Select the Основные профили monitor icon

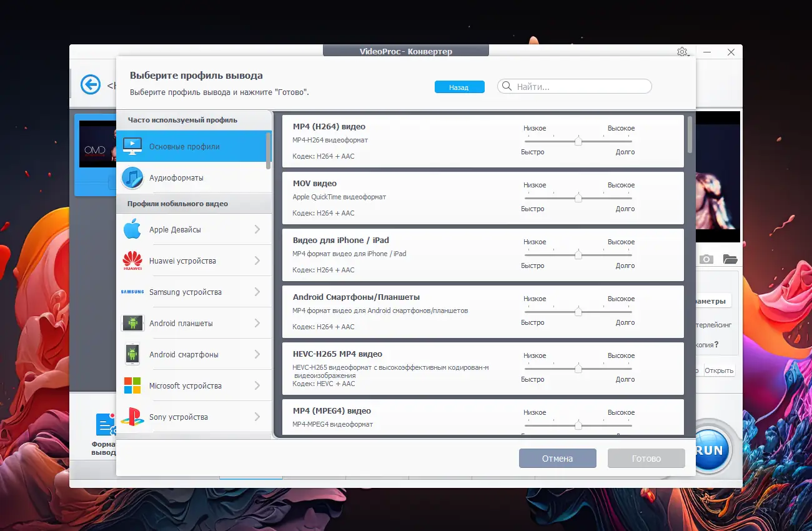(132, 146)
